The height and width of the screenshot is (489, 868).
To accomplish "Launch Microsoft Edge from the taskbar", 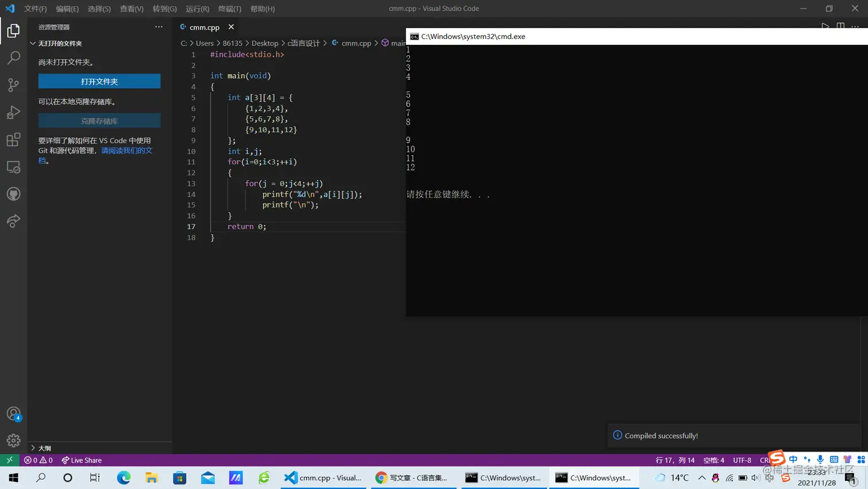I will (x=123, y=478).
